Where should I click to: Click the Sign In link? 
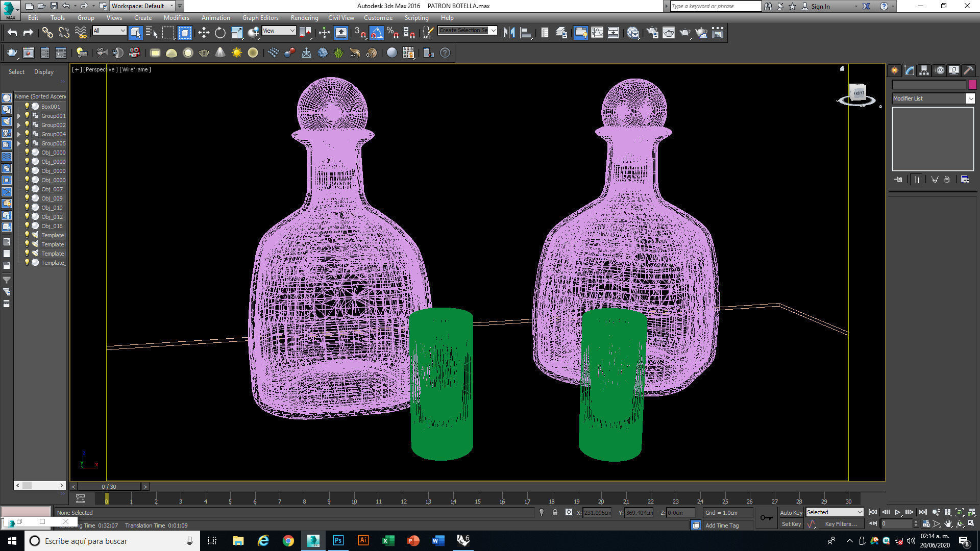pos(820,6)
